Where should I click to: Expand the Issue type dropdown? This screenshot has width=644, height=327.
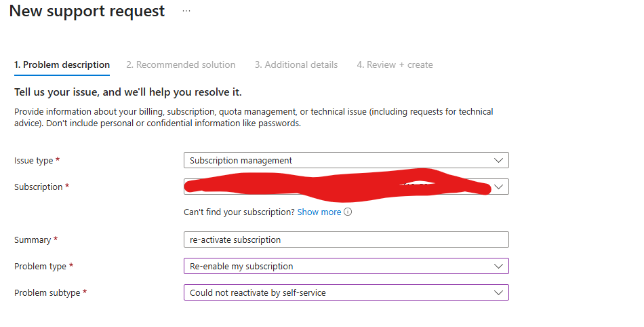click(x=346, y=160)
